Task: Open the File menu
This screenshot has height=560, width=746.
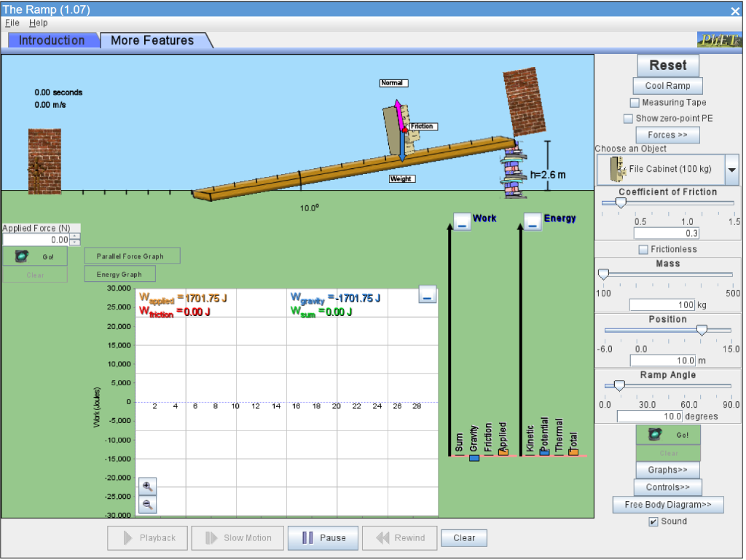Action: pos(12,23)
